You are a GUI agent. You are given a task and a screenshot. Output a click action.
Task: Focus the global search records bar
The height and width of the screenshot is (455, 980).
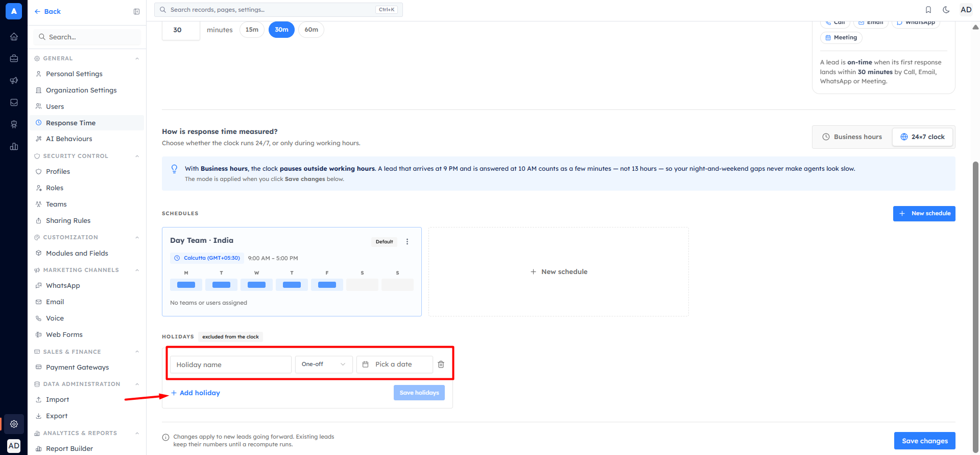point(278,10)
